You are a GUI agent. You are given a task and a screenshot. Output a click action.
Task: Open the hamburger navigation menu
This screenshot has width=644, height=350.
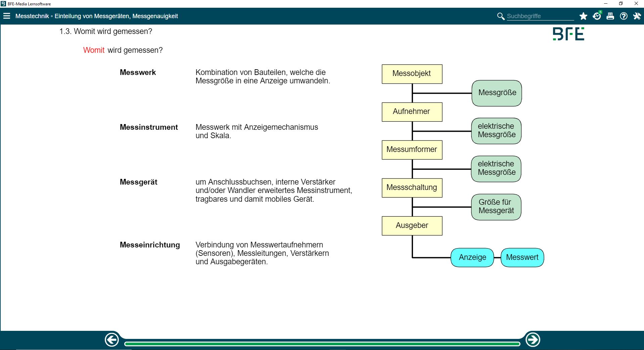[7, 16]
